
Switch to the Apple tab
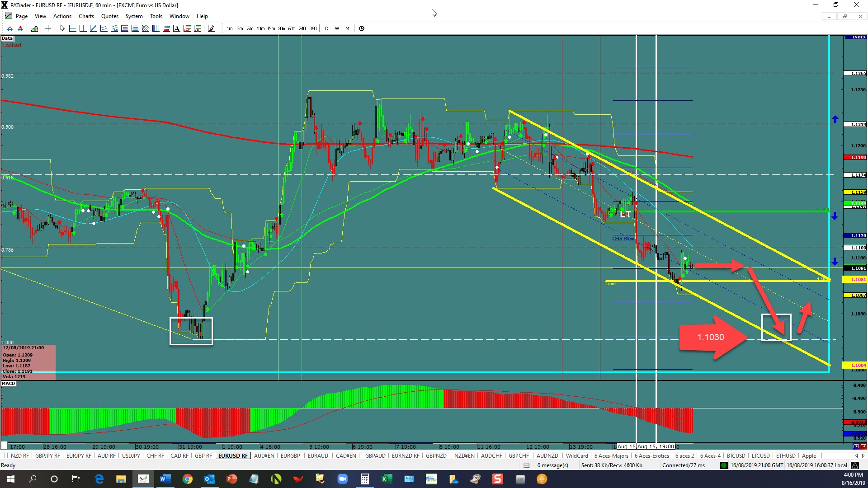pos(809,456)
